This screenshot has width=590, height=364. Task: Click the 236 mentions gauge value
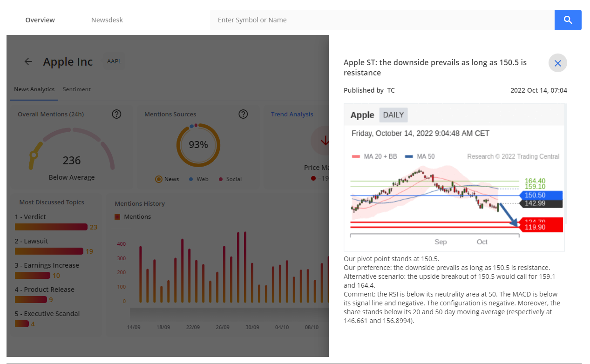pos(72,161)
